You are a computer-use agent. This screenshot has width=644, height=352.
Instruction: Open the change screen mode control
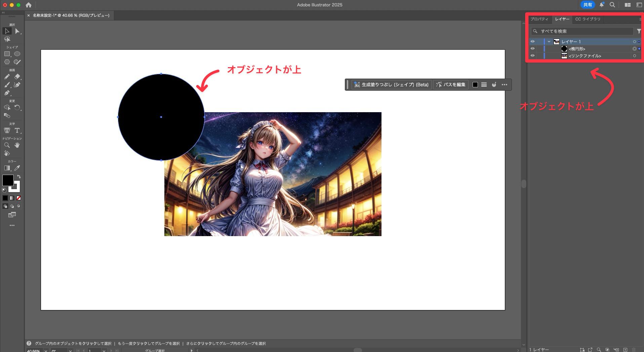tap(12, 215)
